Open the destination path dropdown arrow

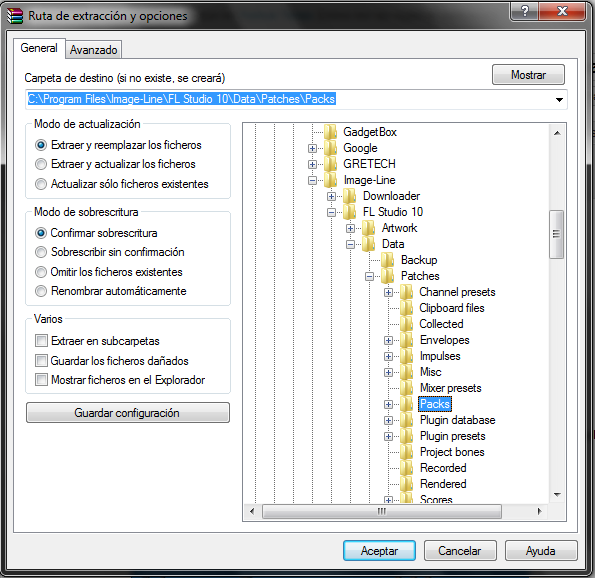point(559,100)
